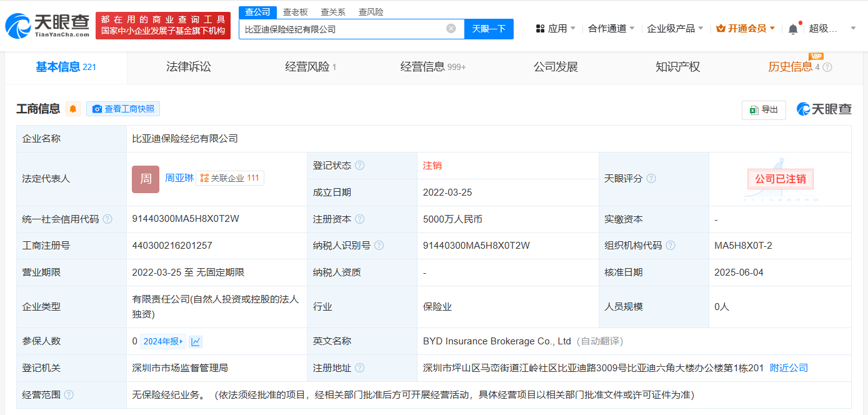
Task: Expand the 2024年报 year selector
Action: coord(164,341)
